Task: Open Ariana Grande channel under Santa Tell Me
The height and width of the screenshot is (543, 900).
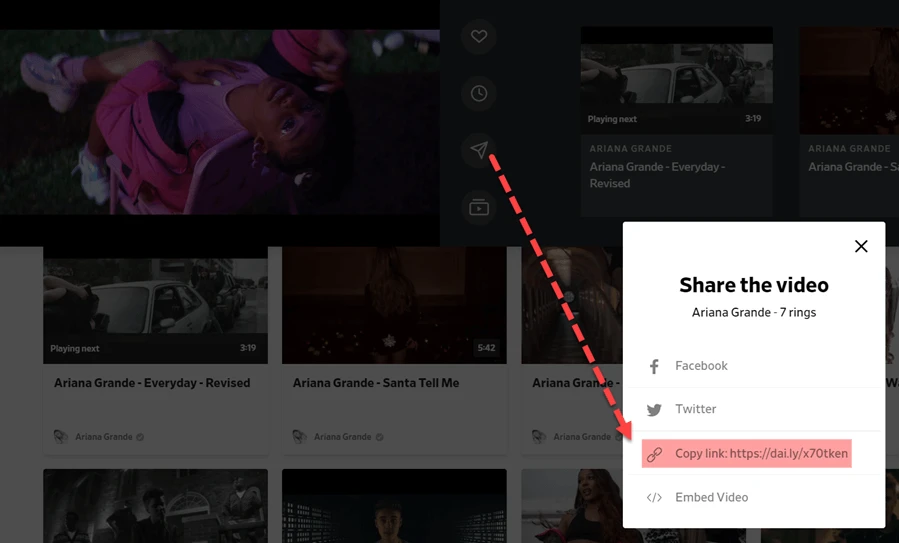Action: pyautogui.click(x=342, y=437)
